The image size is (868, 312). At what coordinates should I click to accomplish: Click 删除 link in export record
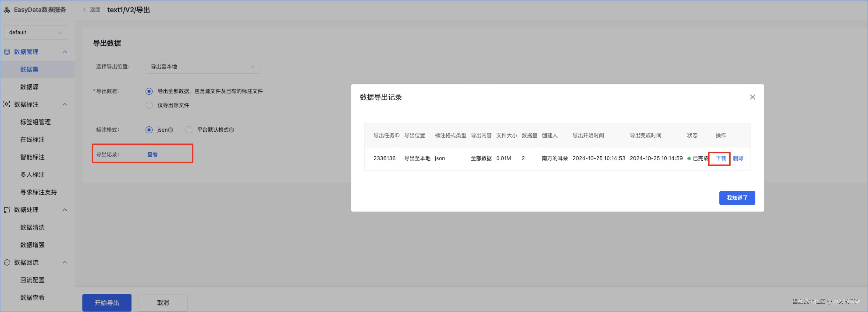[738, 158]
